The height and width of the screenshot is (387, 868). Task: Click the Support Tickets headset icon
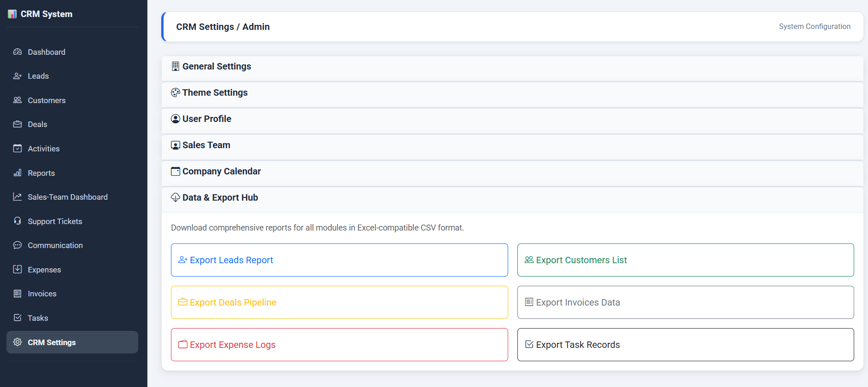tap(18, 221)
